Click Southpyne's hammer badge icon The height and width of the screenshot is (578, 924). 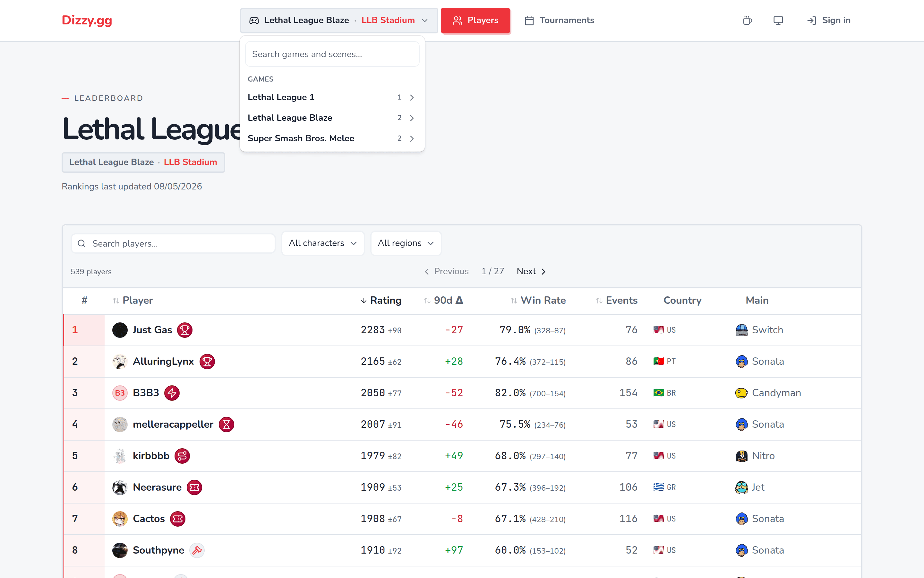[x=197, y=550]
